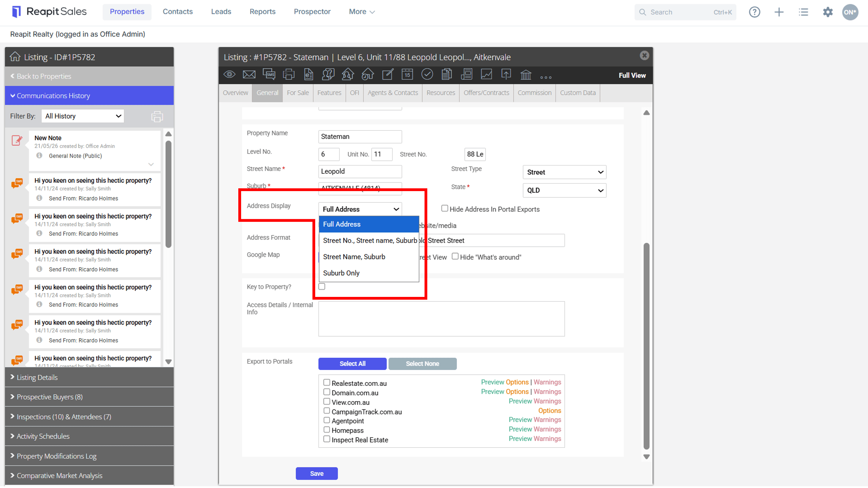The image size is (868, 488).
Task: Click the settings gear icon in header
Action: (828, 12)
